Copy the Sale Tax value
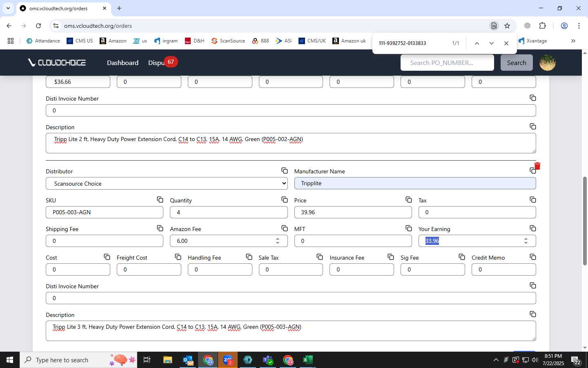The height and width of the screenshot is (368, 588). click(x=320, y=257)
